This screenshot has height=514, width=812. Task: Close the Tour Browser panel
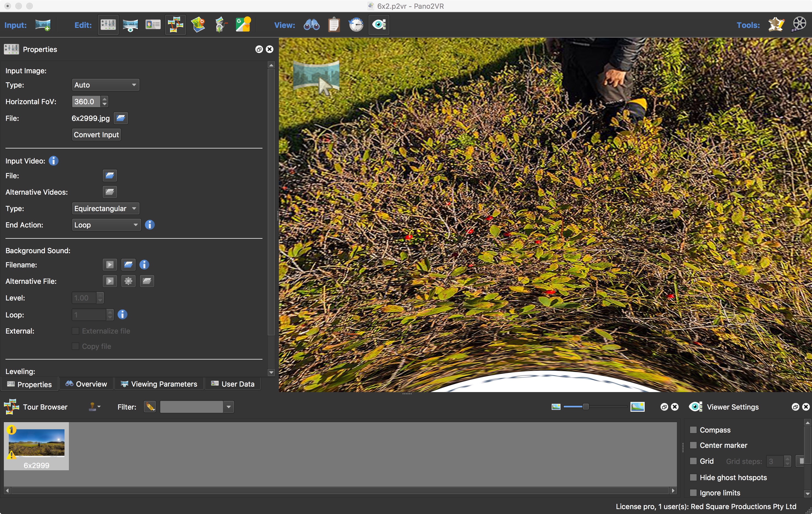[675, 407]
